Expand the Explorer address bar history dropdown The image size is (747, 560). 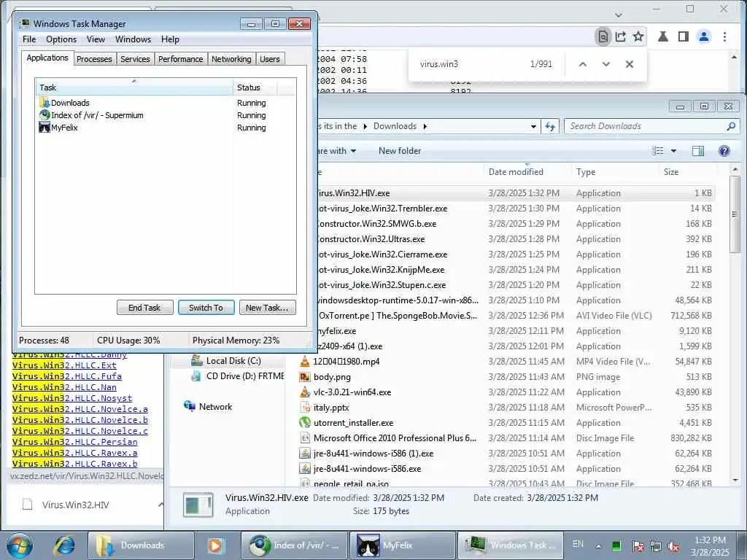(x=533, y=127)
